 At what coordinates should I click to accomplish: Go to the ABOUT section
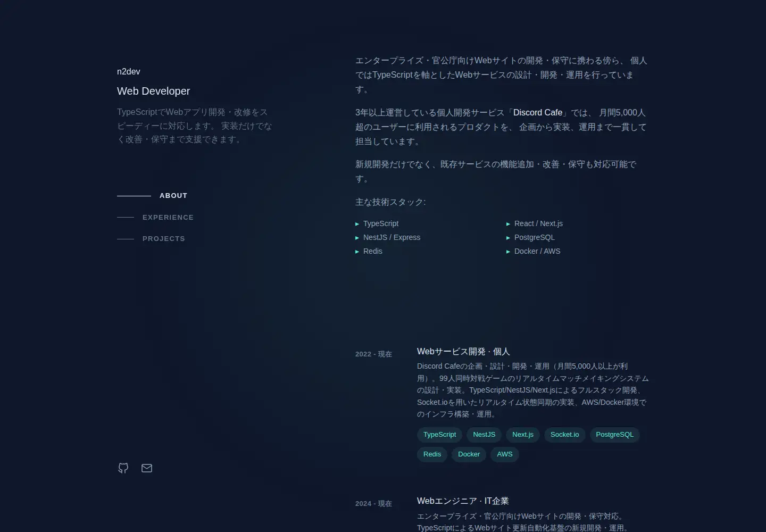[152, 196]
